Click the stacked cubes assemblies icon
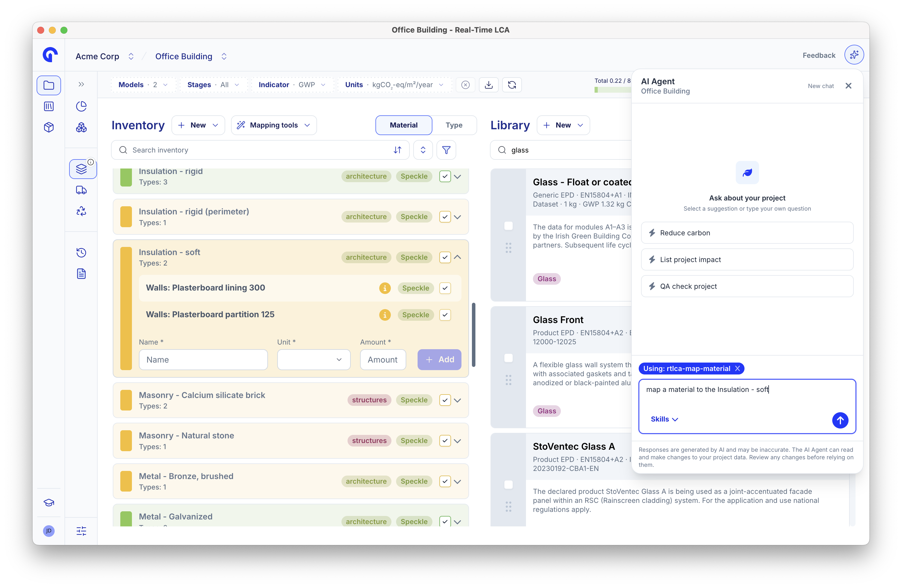This screenshot has width=902, height=588. pos(81,127)
